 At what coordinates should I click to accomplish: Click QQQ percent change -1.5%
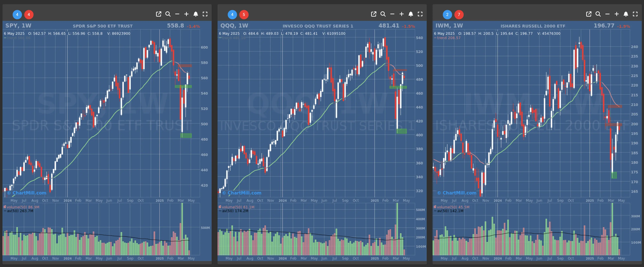(408, 26)
